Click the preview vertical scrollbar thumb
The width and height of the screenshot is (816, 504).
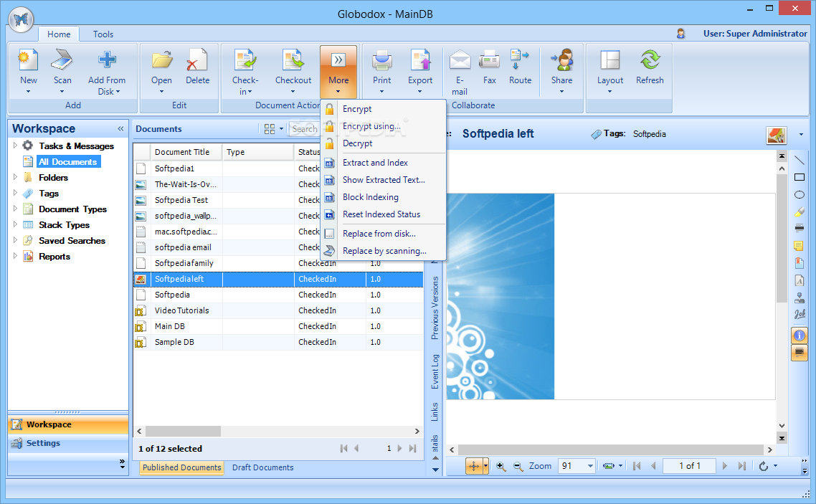tap(782, 239)
